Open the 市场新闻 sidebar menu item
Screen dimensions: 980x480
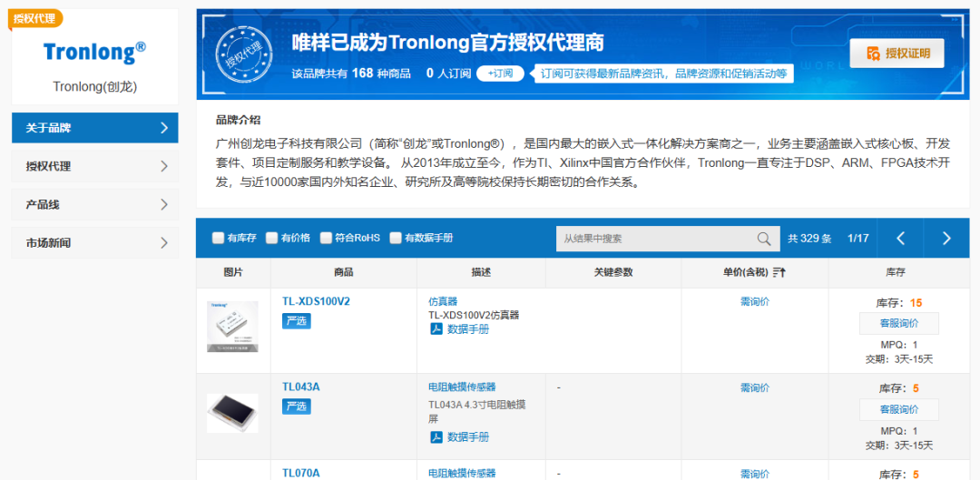click(x=95, y=242)
